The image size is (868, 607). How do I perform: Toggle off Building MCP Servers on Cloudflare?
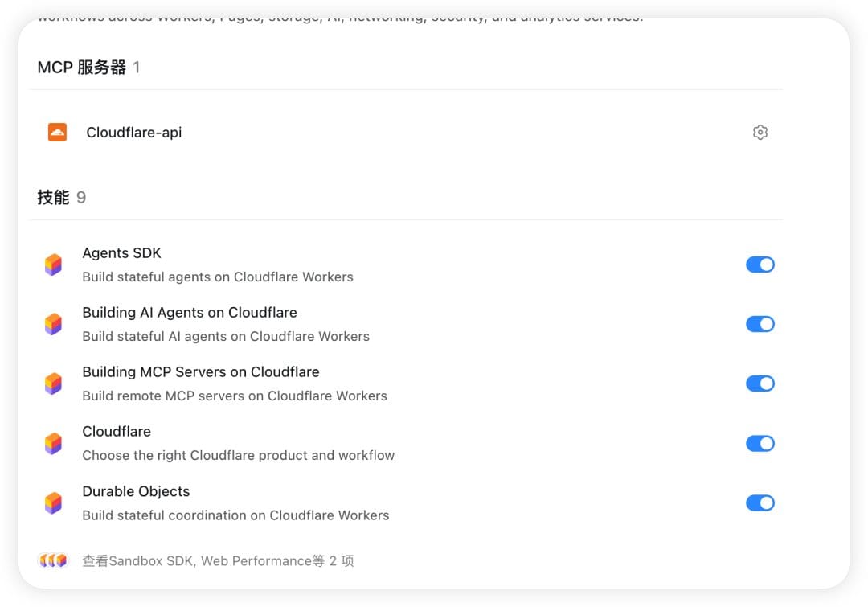coord(760,383)
